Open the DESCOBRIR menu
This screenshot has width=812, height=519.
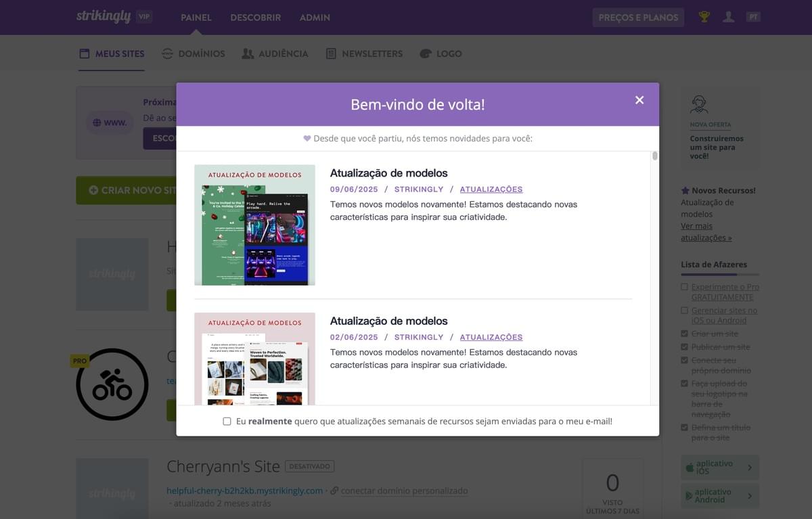coord(256,18)
